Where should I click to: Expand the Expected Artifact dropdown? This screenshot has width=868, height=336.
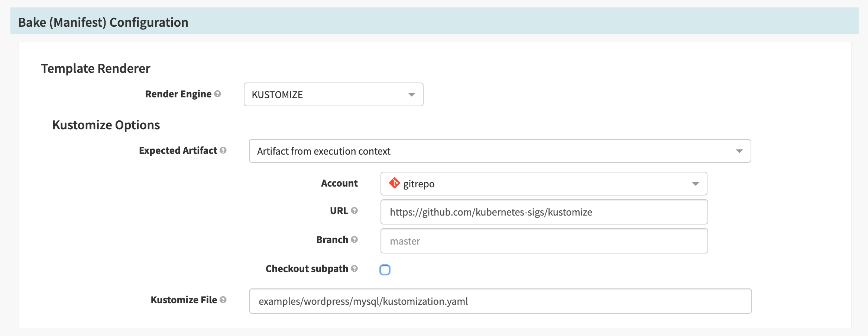click(x=500, y=151)
